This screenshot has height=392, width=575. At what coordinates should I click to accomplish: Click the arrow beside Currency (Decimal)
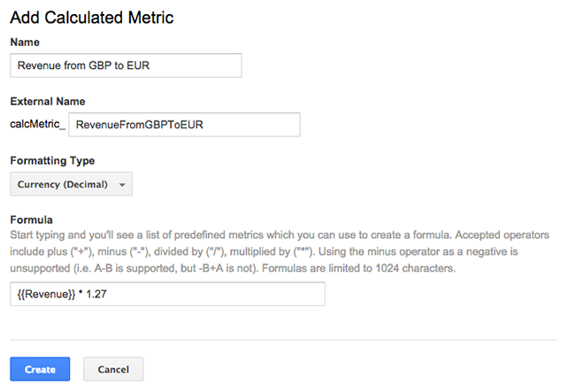(x=121, y=185)
